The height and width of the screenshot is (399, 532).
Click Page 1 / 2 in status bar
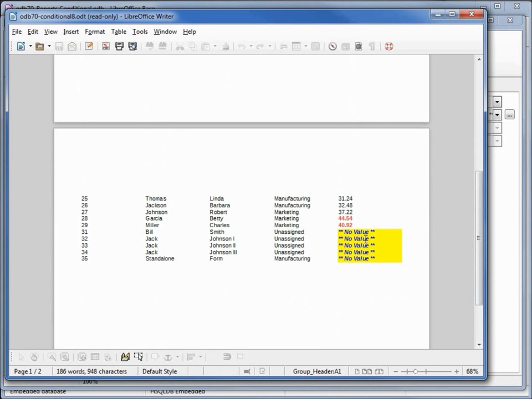28,371
